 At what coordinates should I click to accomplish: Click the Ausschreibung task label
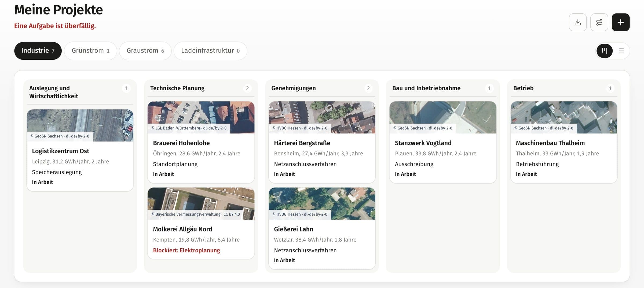[414, 164]
